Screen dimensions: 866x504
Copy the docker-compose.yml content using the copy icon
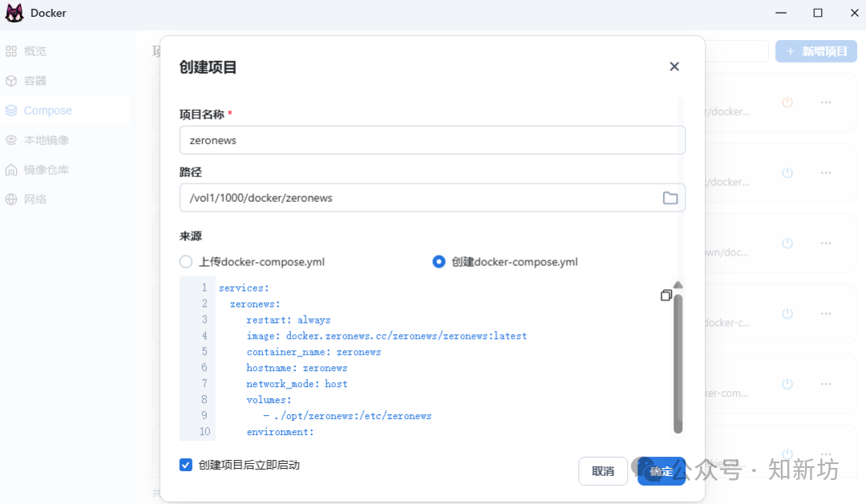pos(666,295)
